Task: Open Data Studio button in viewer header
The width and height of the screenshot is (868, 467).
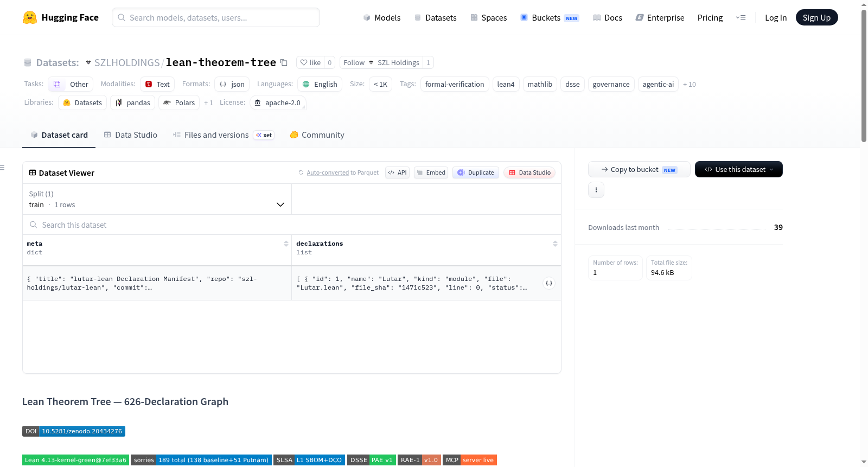Action: coord(529,172)
